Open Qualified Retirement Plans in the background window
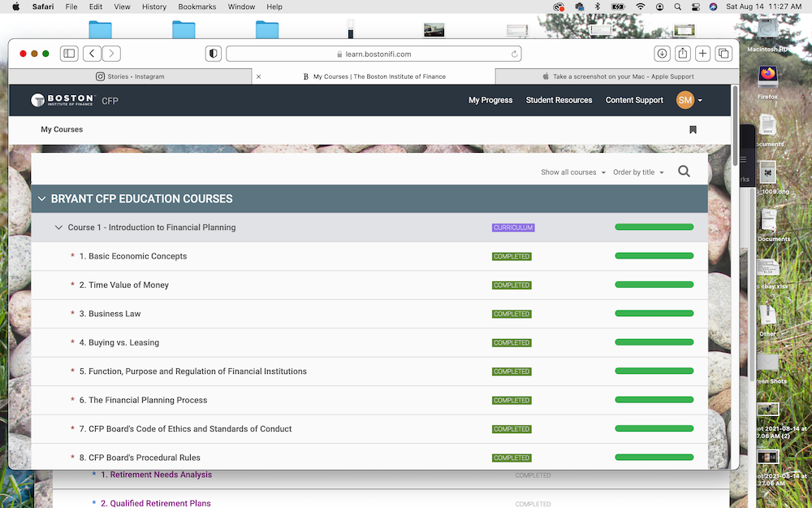 tap(156, 503)
